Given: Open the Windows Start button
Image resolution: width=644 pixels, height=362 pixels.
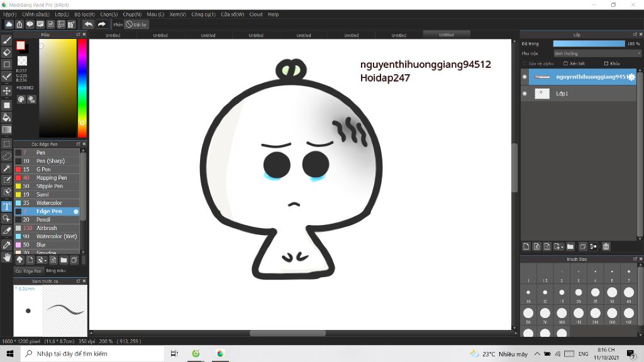Looking at the screenshot, I should pos(10,353).
